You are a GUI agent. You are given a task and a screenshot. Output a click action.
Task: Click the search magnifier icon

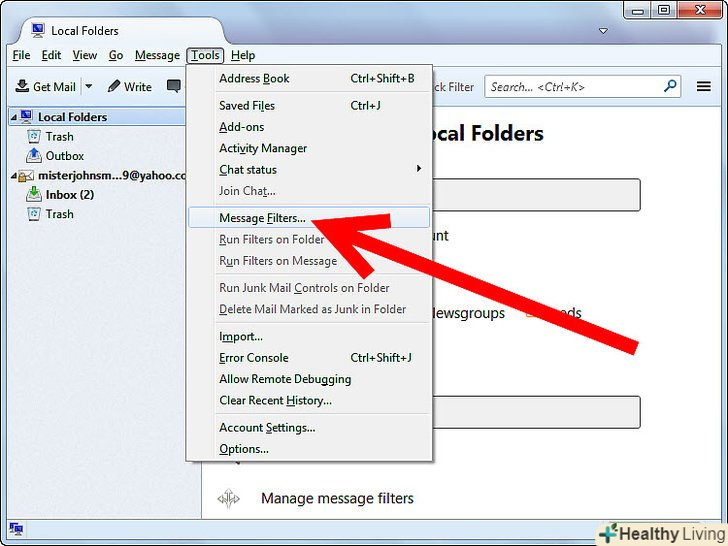670,86
